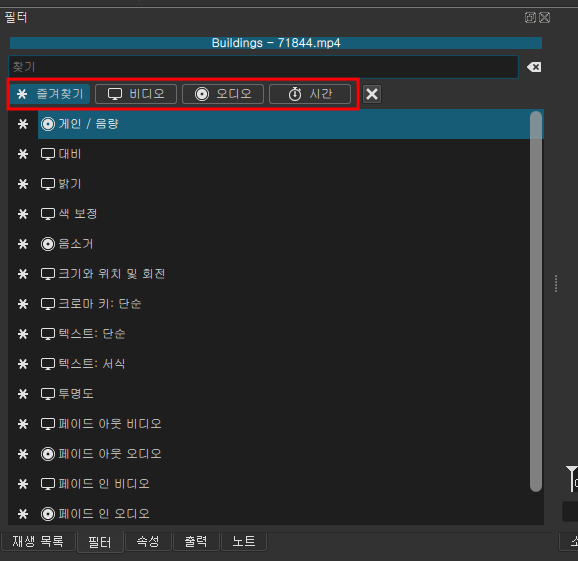Viewport: 578px width, 561px height.
Task: Unfavorite 투명도 via its star
Action: coord(23,394)
